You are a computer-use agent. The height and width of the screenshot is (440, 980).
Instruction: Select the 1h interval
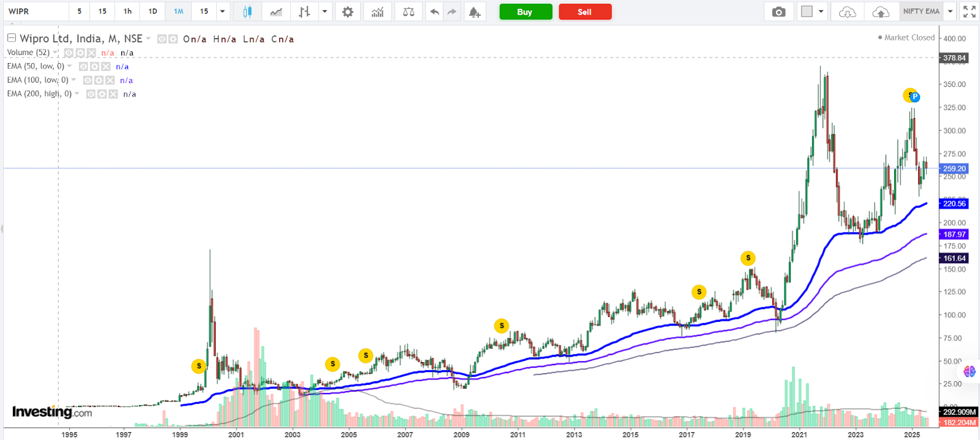[x=127, y=12]
